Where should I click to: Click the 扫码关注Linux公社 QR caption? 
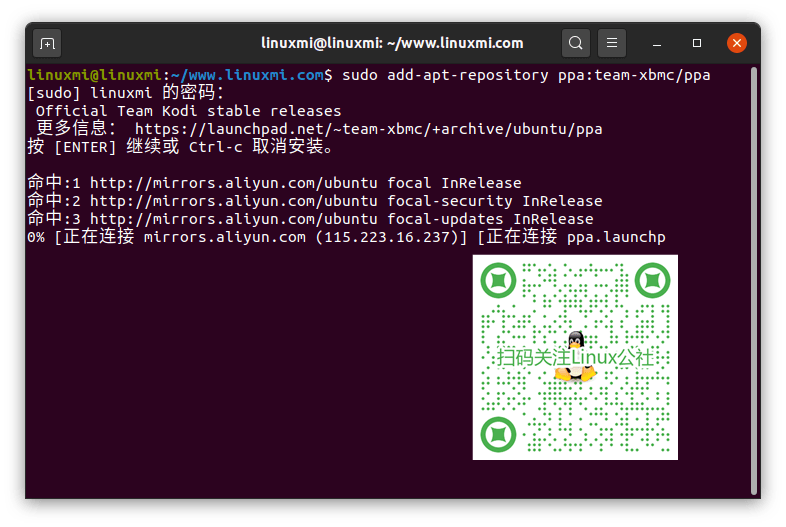(575, 358)
